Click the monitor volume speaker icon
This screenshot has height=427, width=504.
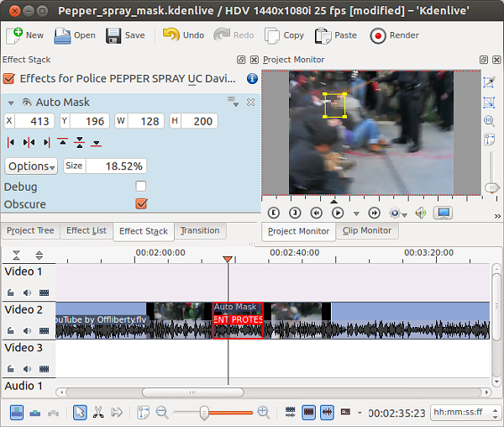421,213
